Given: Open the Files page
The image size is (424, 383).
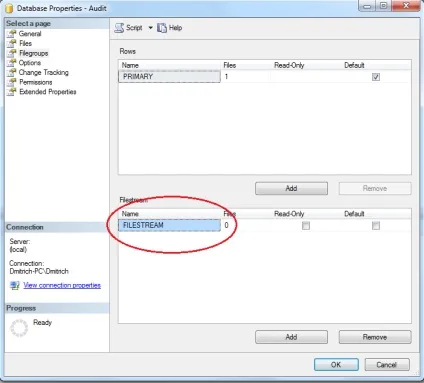Looking at the screenshot, I should click(25, 43).
